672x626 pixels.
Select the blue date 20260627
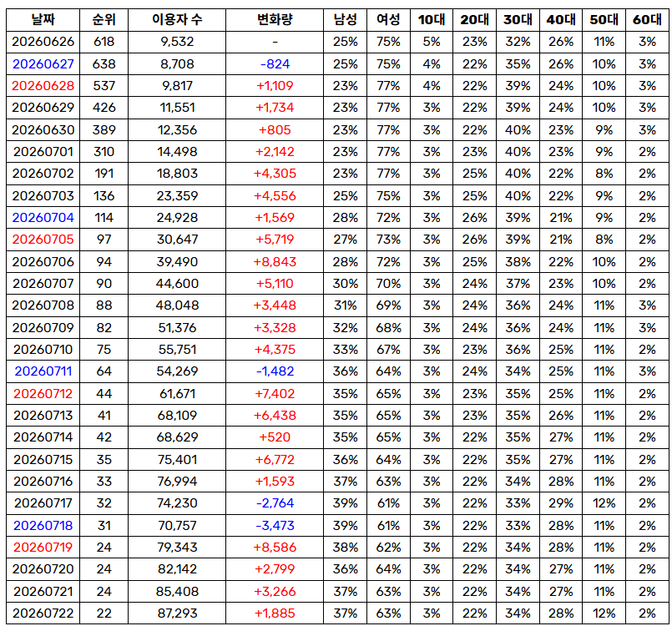[x=43, y=63]
